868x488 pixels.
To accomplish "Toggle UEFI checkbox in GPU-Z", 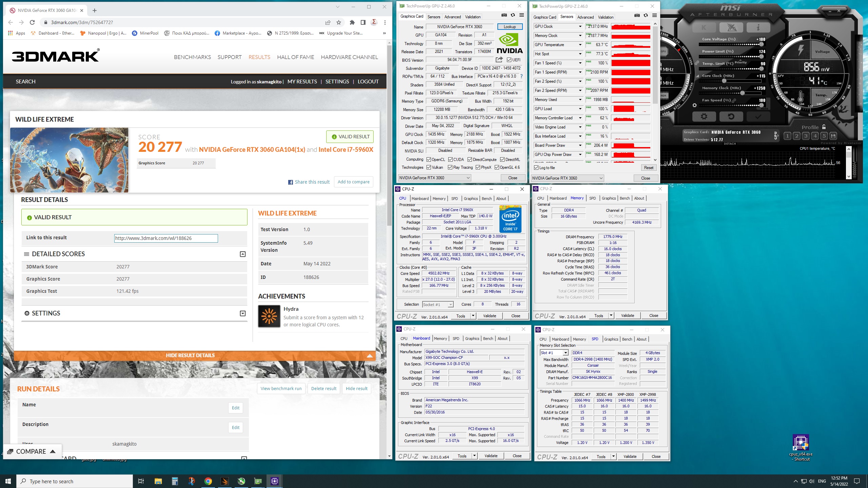I will pyautogui.click(x=509, y=60).
